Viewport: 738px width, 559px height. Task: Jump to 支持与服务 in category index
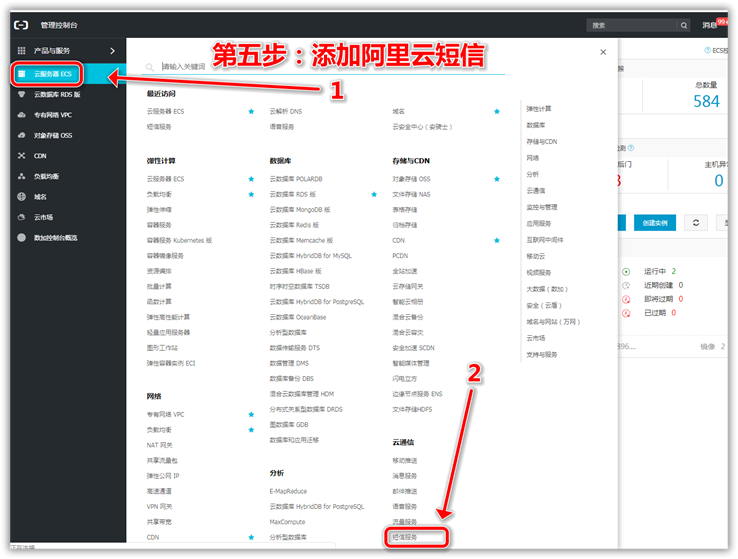coord(542,355)
